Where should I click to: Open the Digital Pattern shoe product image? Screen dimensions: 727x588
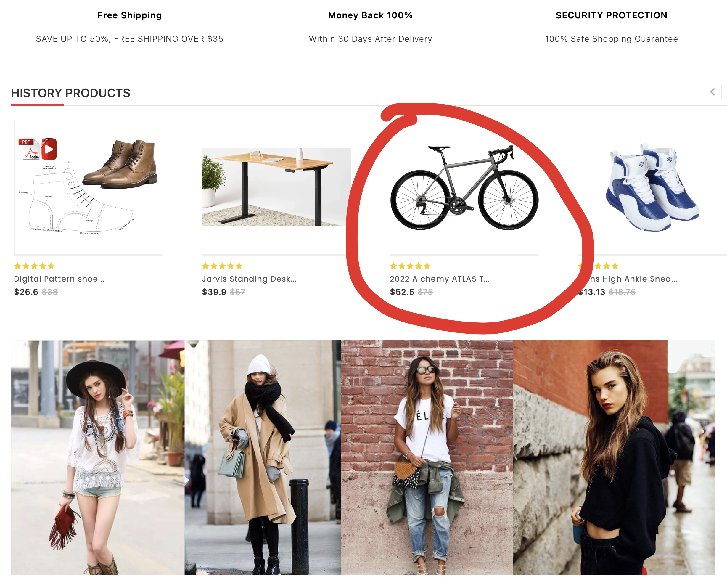coord(89,187)
